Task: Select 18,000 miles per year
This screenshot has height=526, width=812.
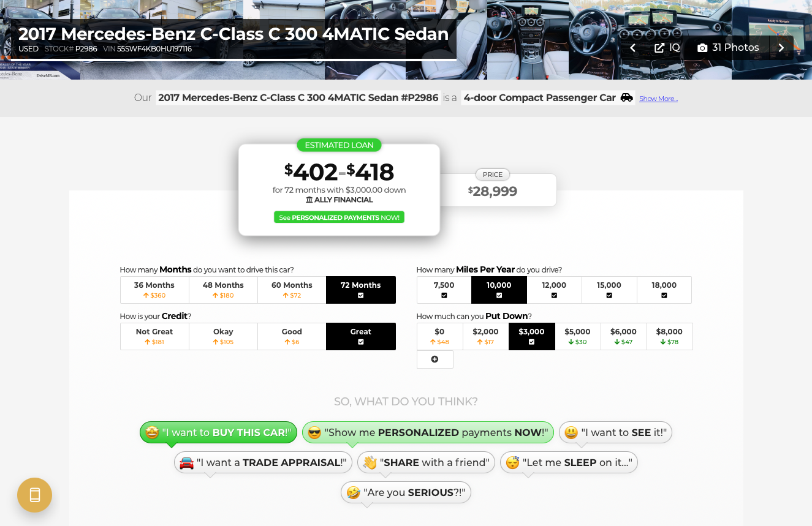Action: [664, 290]
